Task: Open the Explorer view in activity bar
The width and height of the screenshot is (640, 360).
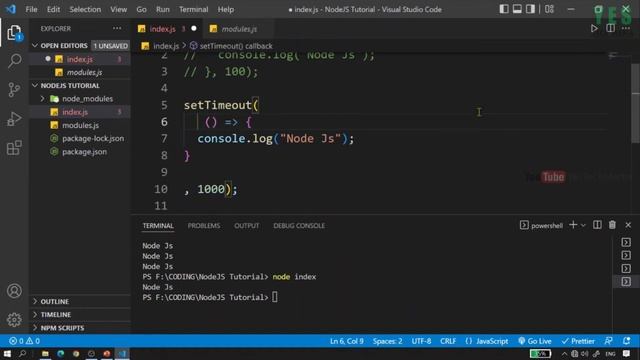Action: coord(14,33)
